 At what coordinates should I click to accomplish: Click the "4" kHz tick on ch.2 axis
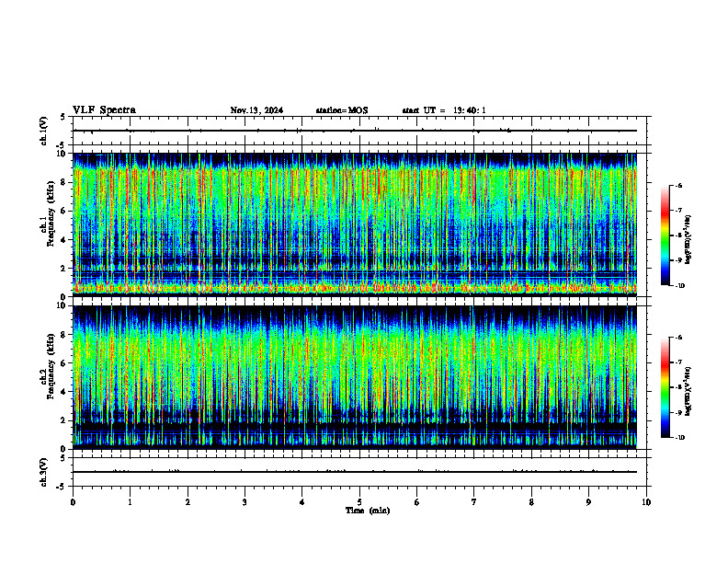(x=65, y=392)
